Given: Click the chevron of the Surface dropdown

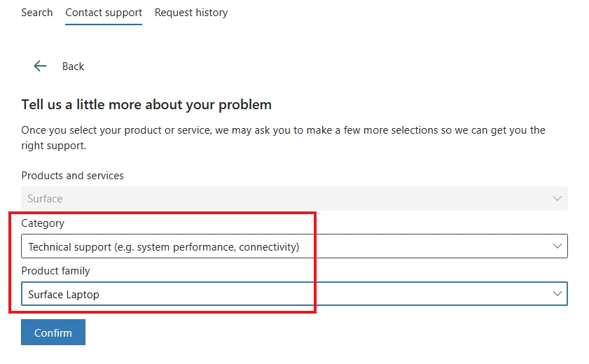Looking at the screenshot, I should pos(557,198).
